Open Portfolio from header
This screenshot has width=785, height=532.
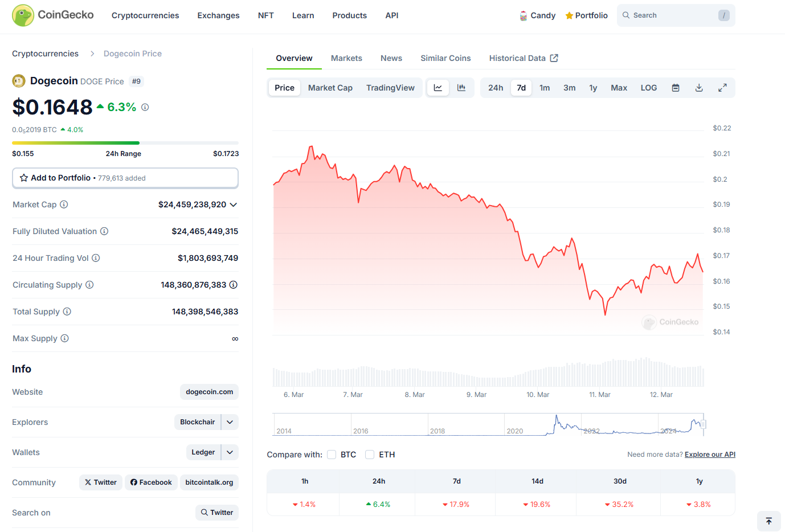coord(586,15)
